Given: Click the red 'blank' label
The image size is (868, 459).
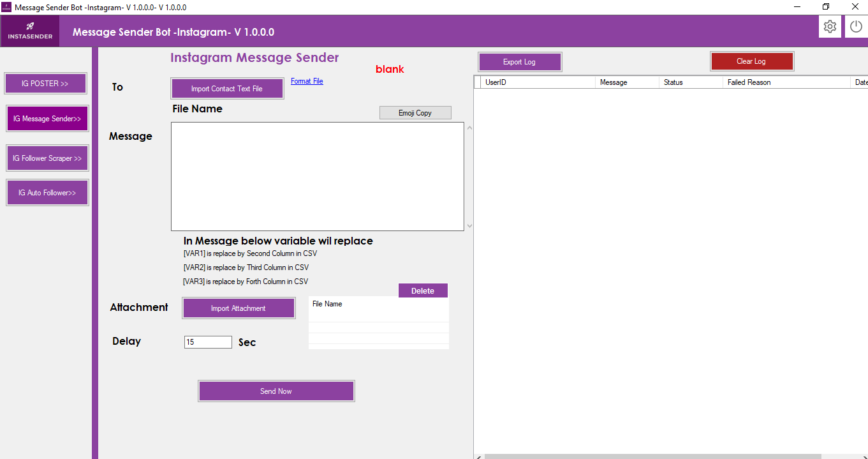Looking at the screenshot, I should tap(390, 69).
